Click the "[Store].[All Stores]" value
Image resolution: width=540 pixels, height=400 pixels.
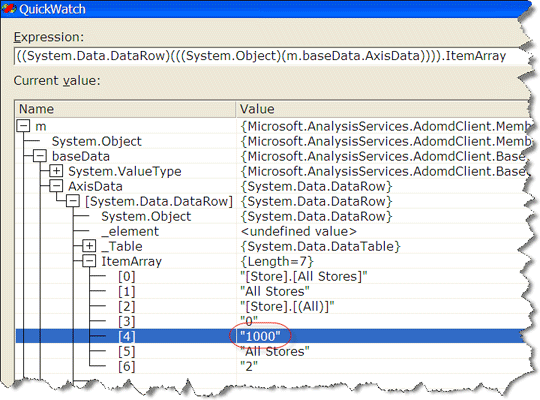[x=304, y=276]
